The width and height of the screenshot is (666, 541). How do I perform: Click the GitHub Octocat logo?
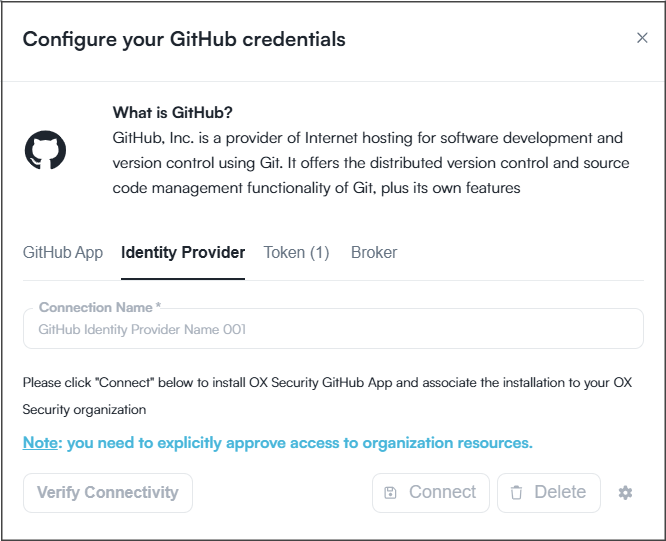45,150
